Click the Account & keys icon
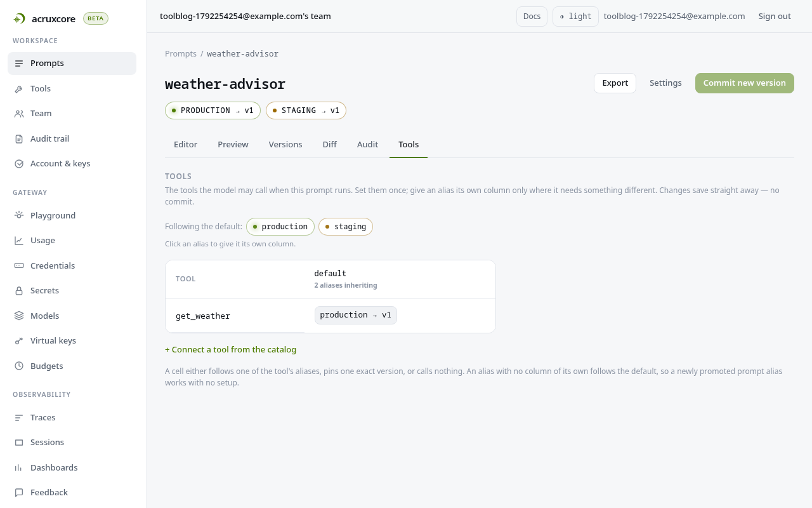This screenshot has width=812, height=508. click(19, 164)
